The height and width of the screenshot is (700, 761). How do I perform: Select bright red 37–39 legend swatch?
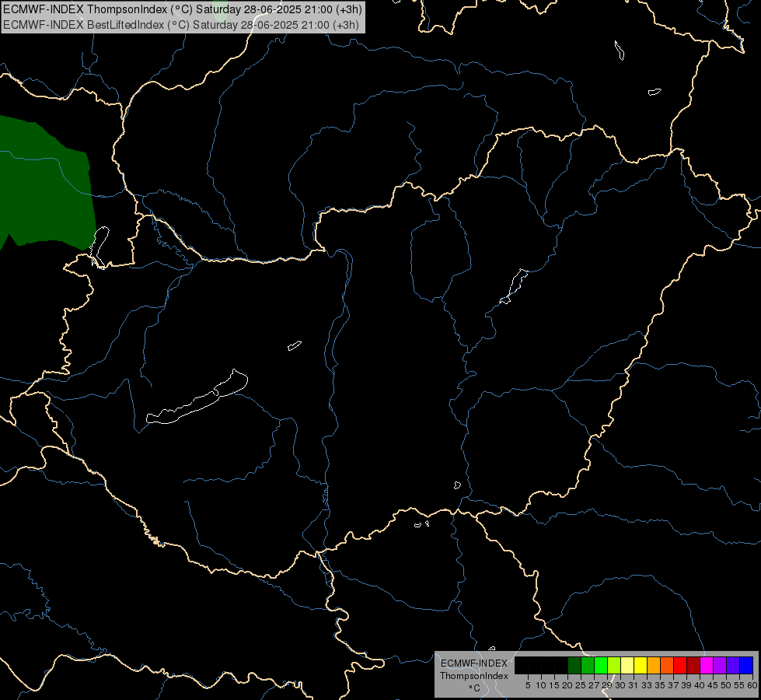[x=680, y=666]
